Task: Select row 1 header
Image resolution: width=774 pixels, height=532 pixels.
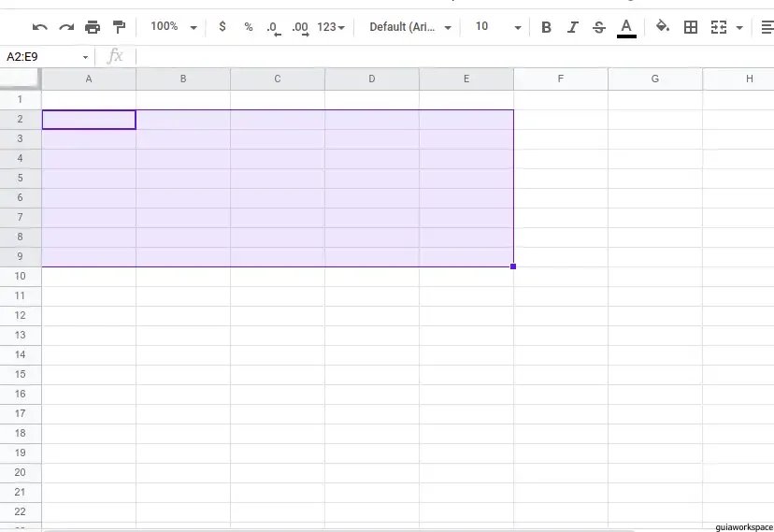Action: pyautogui.click(x=21, y=100)
